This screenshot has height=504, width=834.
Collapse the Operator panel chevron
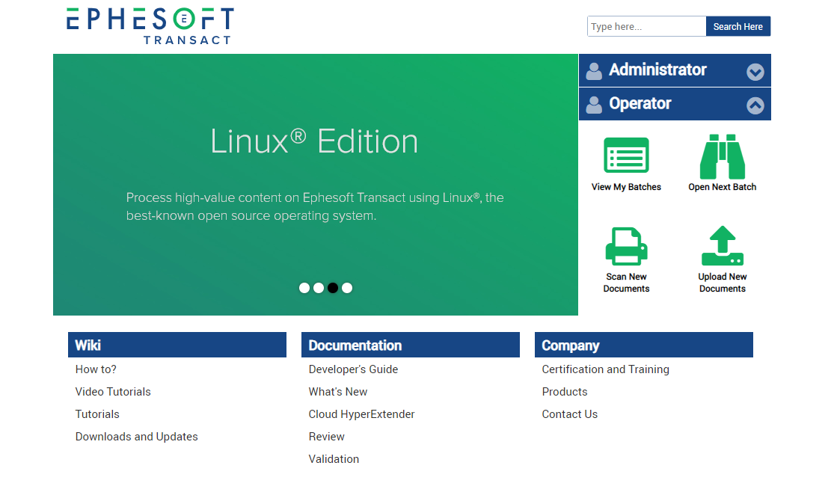point(755,105)
